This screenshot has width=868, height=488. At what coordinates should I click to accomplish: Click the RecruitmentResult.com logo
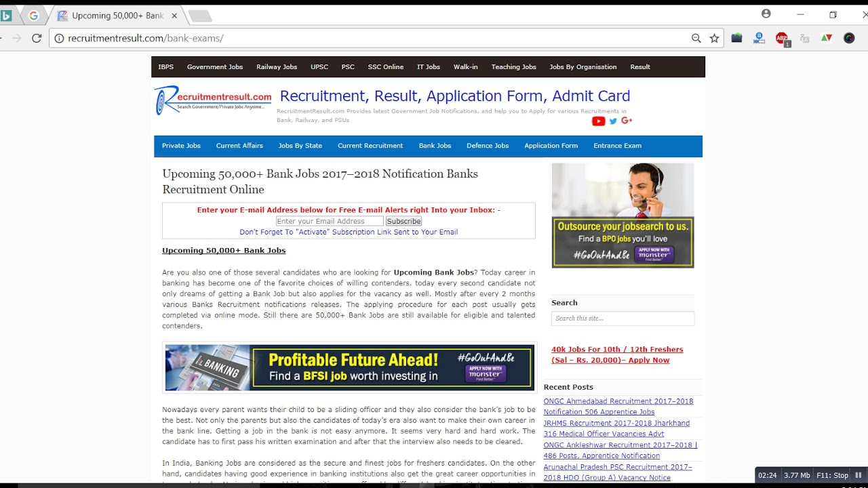(x=213, y=100)
